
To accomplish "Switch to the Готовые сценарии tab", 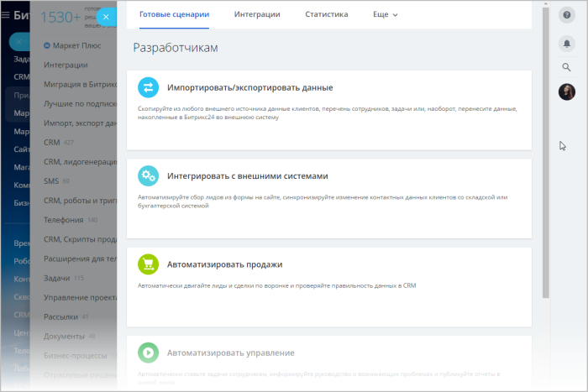I will click(174, 14).
